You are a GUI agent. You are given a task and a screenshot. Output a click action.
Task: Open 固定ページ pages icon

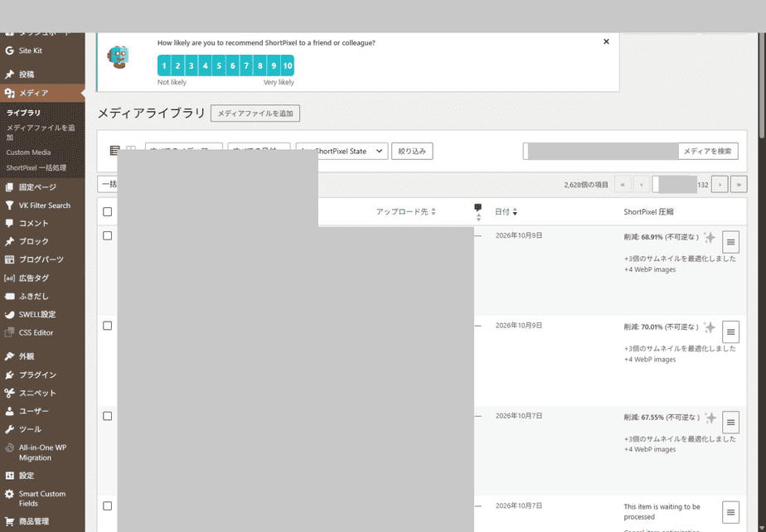[9, 187]
